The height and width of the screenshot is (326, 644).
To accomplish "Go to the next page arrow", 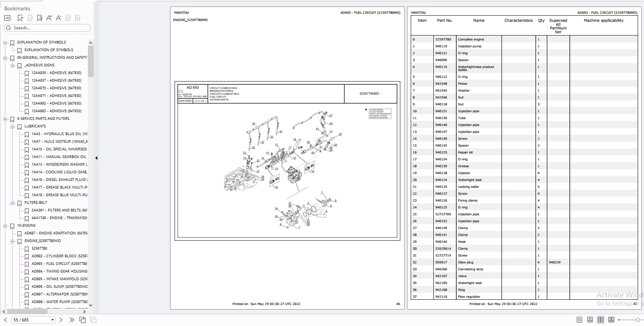I will (x=61, y=320).
